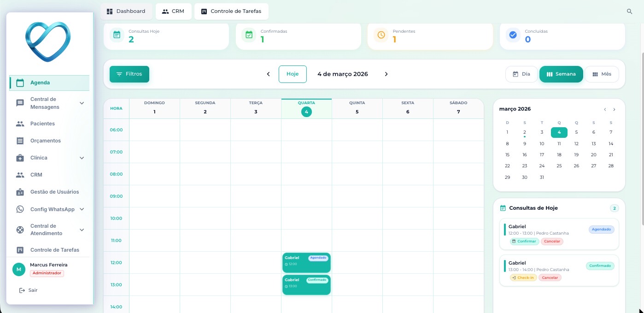The height and width of the screenshot is (313, 644).
Task: Expand Config WhatsApp submenu
Action: pyautogui.click(x=82, y=209)
